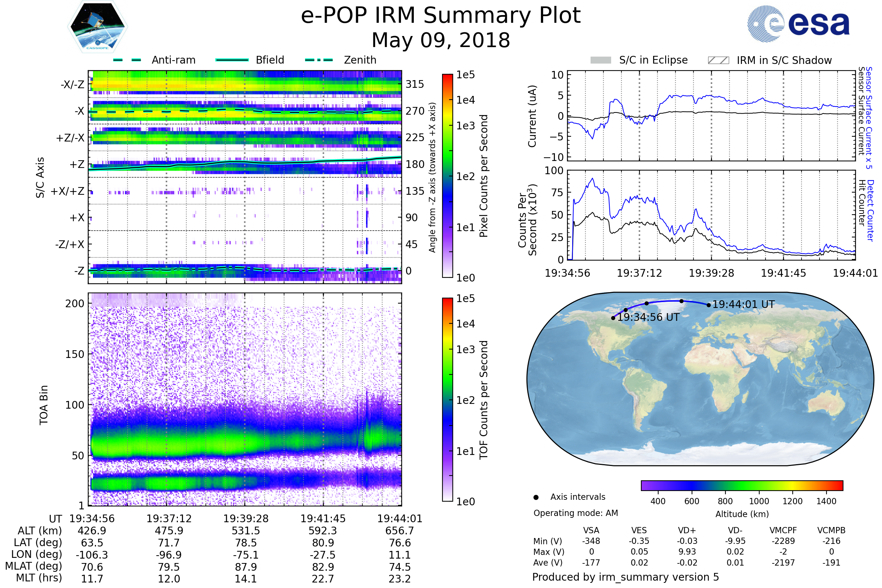The height and width of the screenshot is (588, 882).
Task: Click the Produced by irm_summary version 5 text
Action: pyautogui.click(x=625, y=577)
